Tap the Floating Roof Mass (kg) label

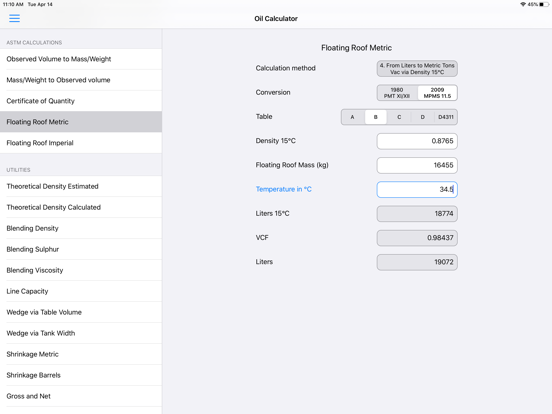pyautogui.click(x=292, y=165)
